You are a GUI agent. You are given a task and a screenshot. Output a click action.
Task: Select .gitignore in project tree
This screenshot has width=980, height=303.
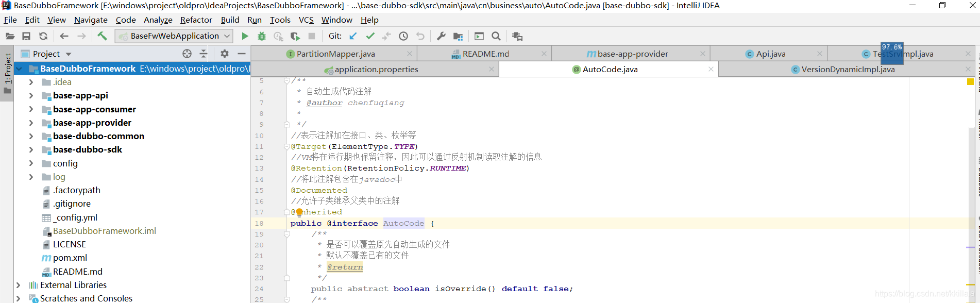coord(72,204)
